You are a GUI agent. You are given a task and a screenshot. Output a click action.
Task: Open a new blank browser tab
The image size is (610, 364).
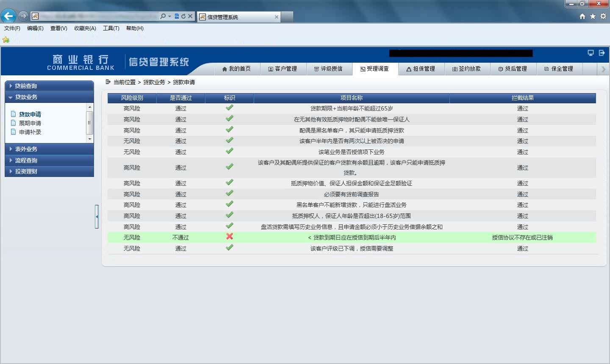pos(287,17)
